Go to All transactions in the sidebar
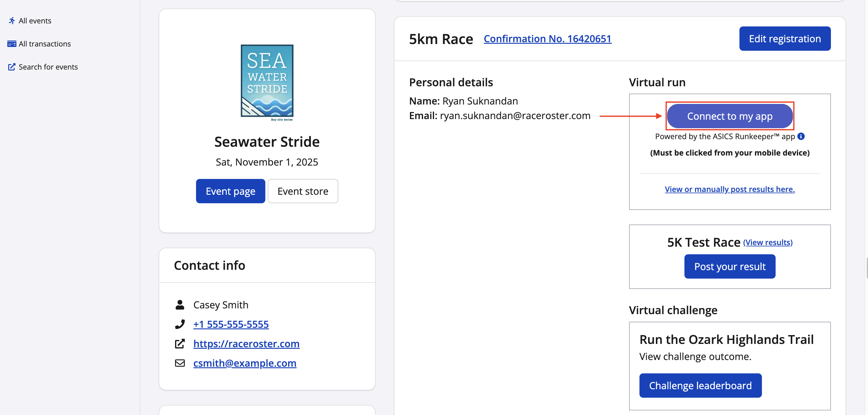 (45, 44)
